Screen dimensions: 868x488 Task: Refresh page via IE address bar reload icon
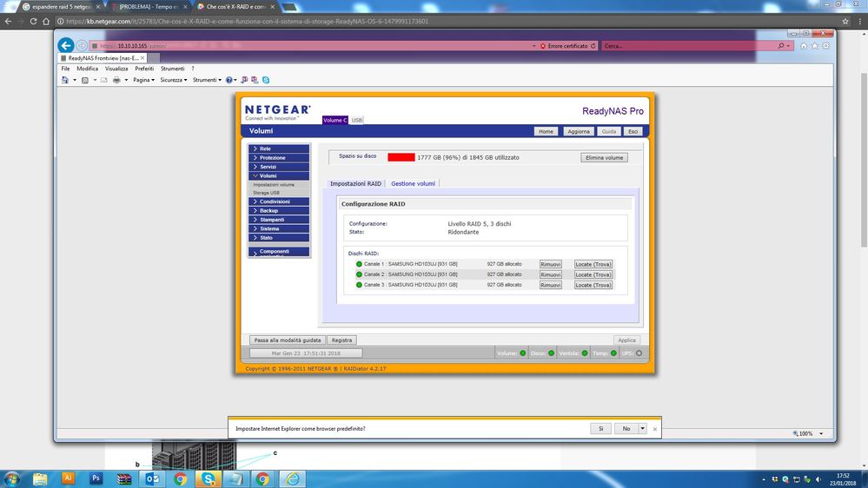(593, 46)
